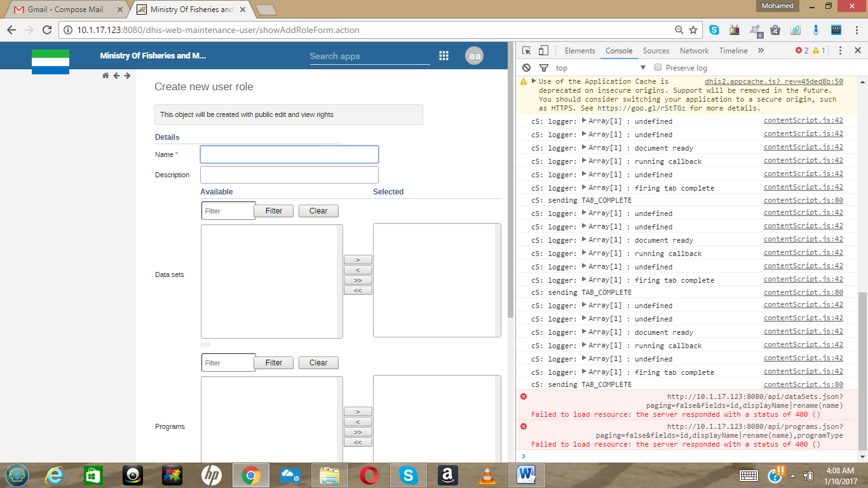Click the Clear button for Programs
The image size is (868, 488).
coord(318,363)
